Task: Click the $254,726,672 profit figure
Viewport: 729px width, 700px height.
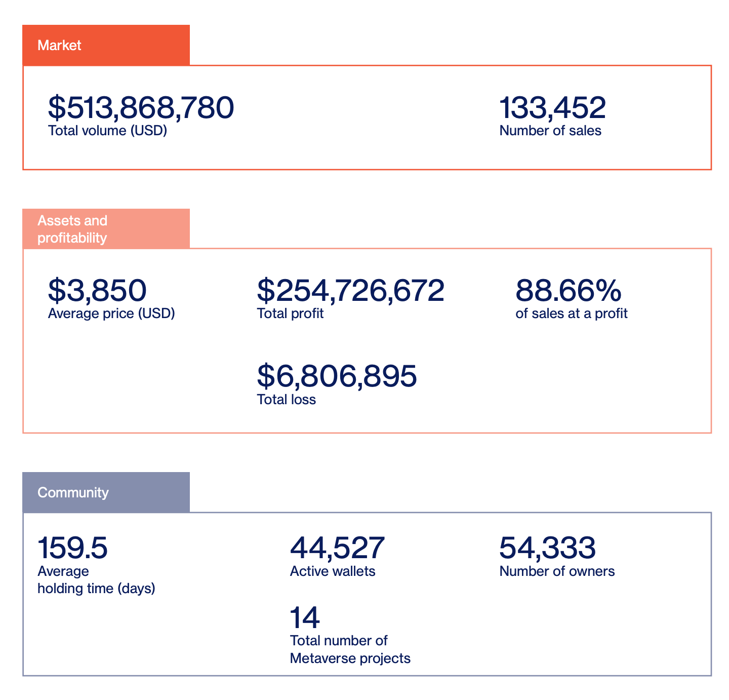Action: [x=350, y=290]
